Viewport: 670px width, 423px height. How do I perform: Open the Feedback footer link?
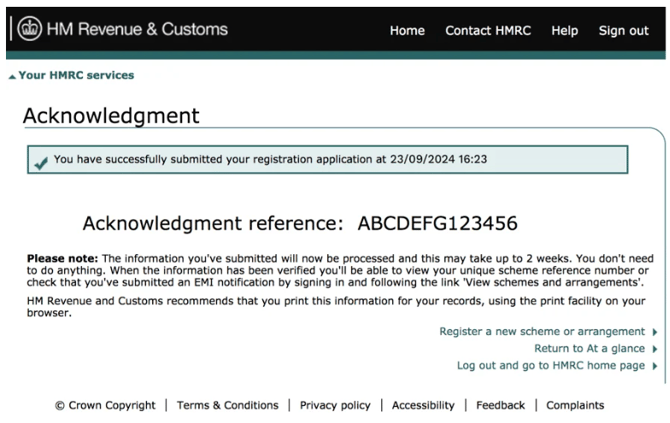(x=500, y=405)
